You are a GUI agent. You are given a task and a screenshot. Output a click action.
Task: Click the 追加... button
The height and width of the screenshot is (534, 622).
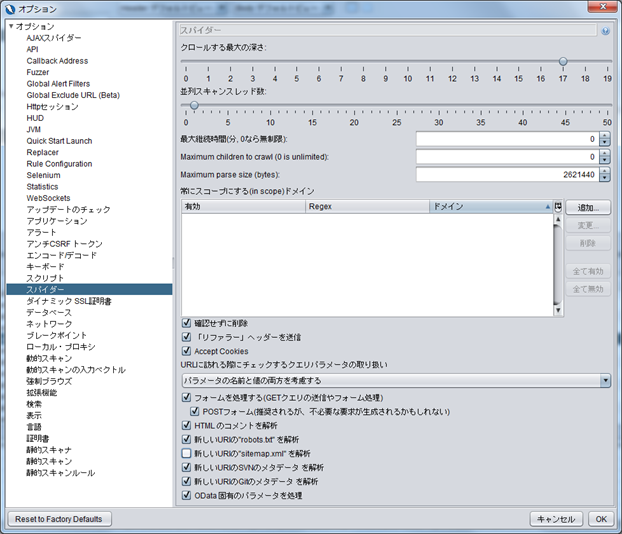[x=588, y=207]
